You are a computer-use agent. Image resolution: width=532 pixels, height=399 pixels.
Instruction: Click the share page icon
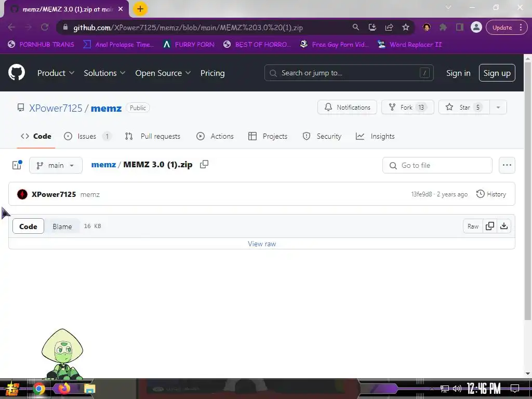click(389, 27)
